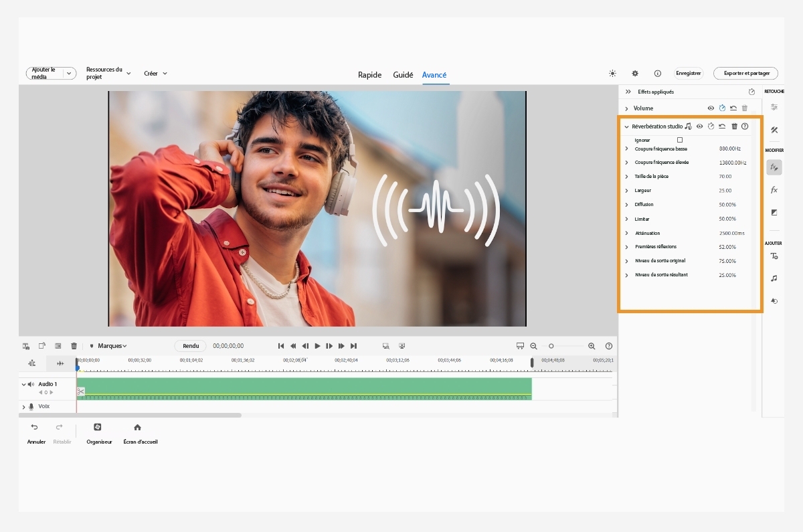
Task: Expand the Taille de la pièce parameter
Action: pyautogui.click(x=627, y=177)
